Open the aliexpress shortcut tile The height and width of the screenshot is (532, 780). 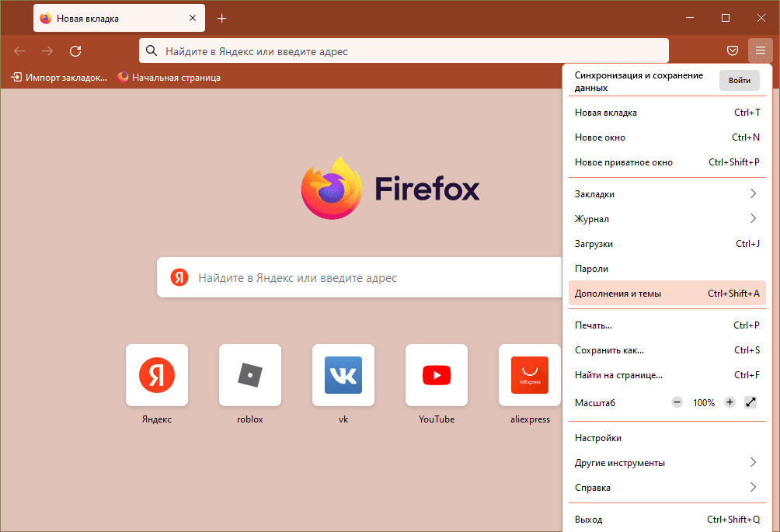(x=530, y=375)
